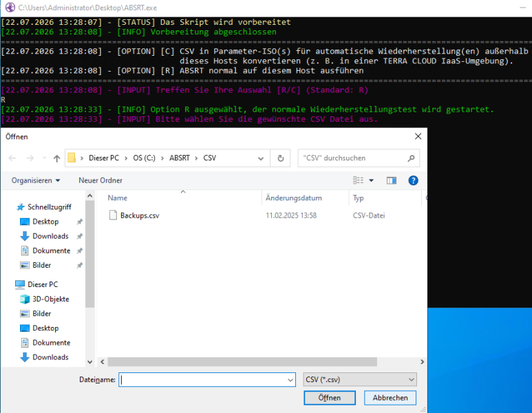Minimize the ABSRT.exe console window
532x413 pixels.
tap(522, 8)
